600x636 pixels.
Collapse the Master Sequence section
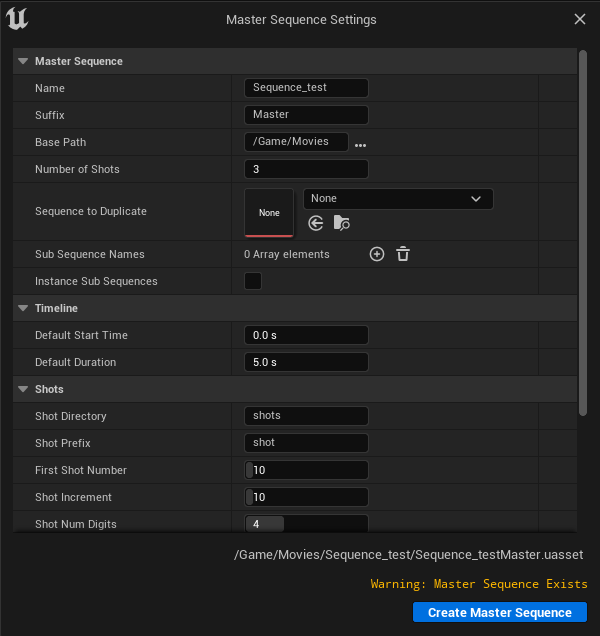(x=23, y=61)
